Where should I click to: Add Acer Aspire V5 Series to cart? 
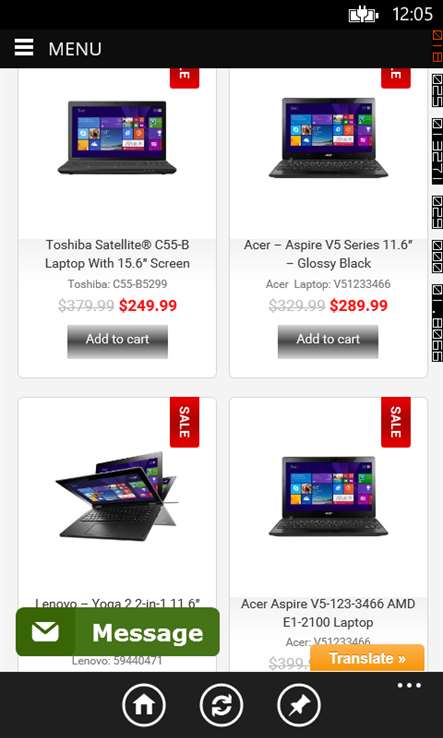tap(328, 341)
